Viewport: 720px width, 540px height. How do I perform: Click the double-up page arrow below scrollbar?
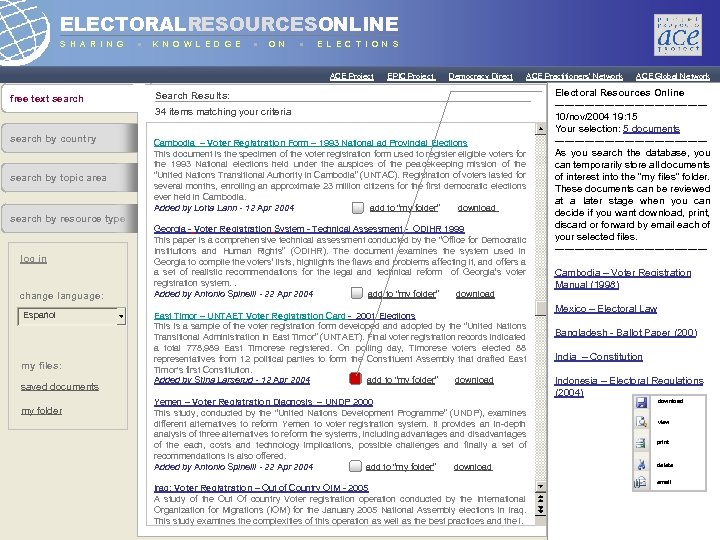tap(541, 498)
